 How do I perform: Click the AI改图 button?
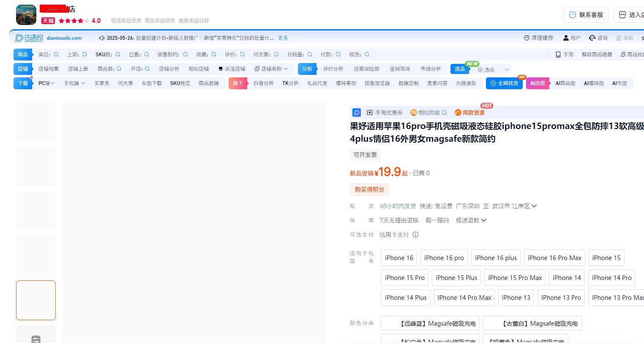pos(538,83)
